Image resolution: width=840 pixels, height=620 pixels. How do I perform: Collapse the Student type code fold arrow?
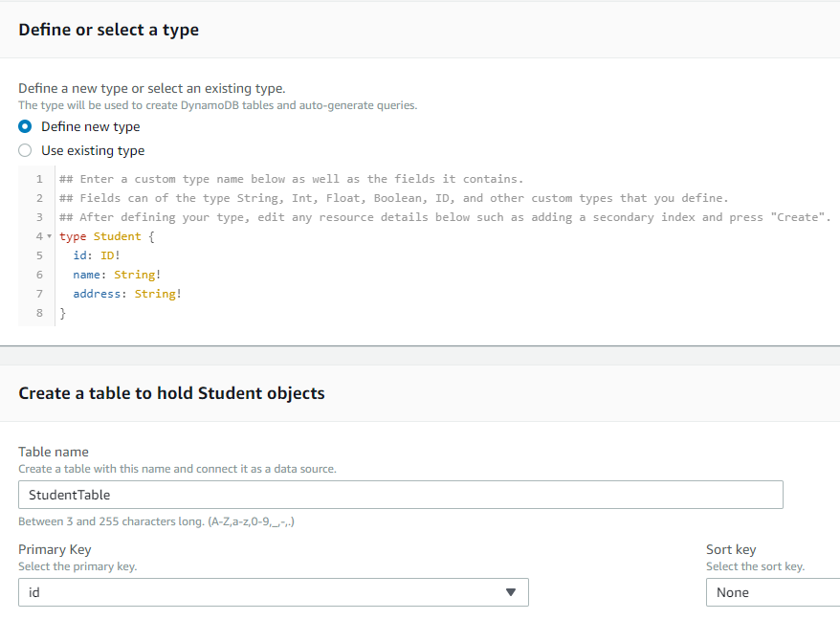click(x=49, y=236)
